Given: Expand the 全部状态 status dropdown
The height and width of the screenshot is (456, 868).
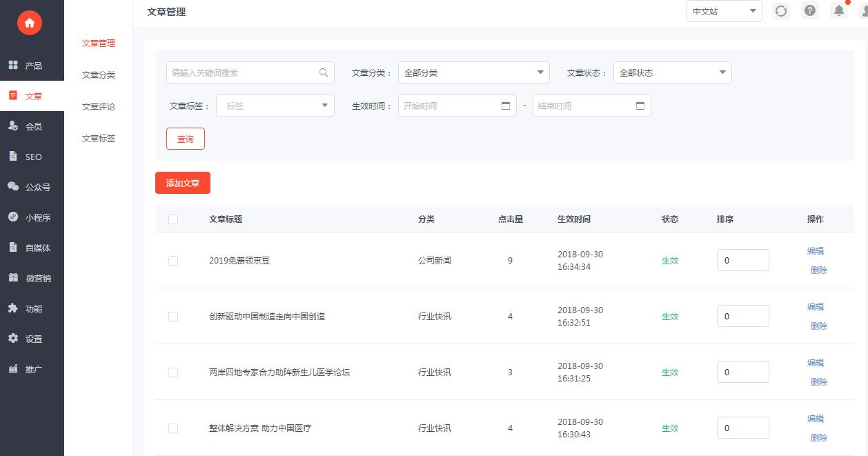Looking at the screenshot, I should [672, 72].
